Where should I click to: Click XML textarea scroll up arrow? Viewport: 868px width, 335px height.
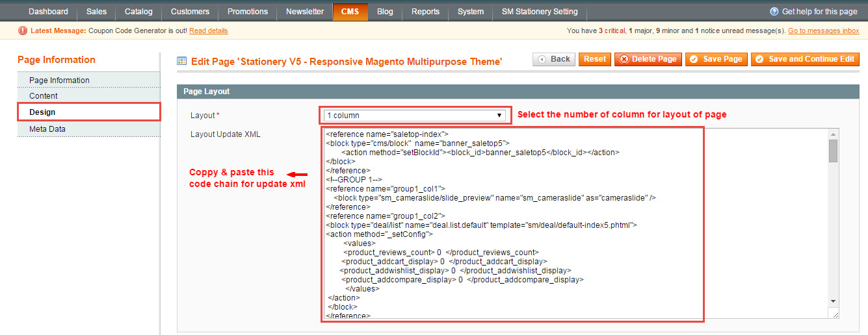(x=833, y=133)
